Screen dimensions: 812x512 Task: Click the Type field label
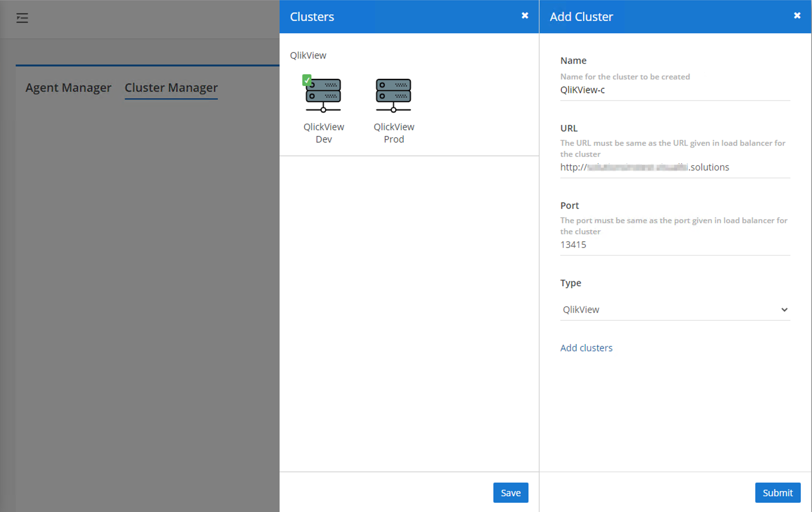[570, 283]
